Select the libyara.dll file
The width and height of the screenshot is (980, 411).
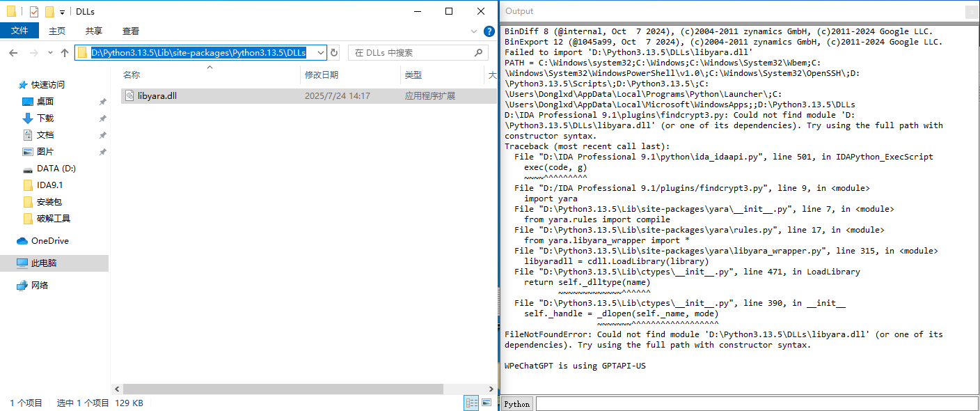pos(157,96)
